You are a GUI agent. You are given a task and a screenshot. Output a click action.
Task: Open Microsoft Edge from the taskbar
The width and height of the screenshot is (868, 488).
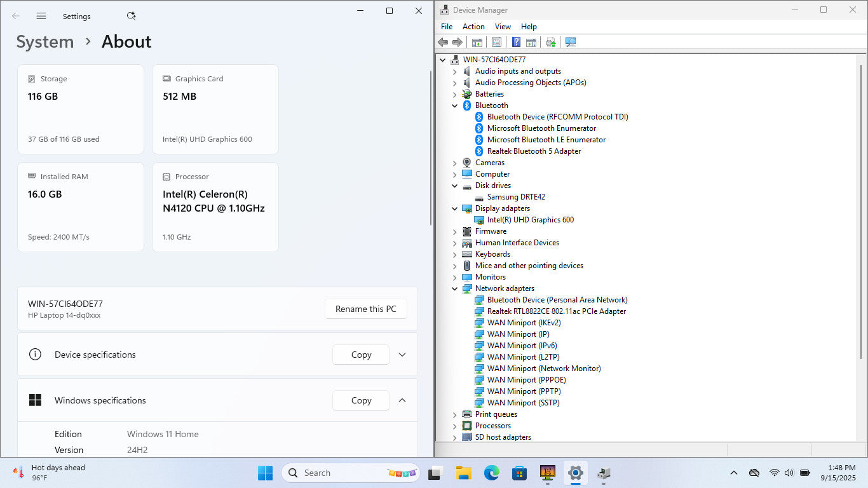coord(491,473)
